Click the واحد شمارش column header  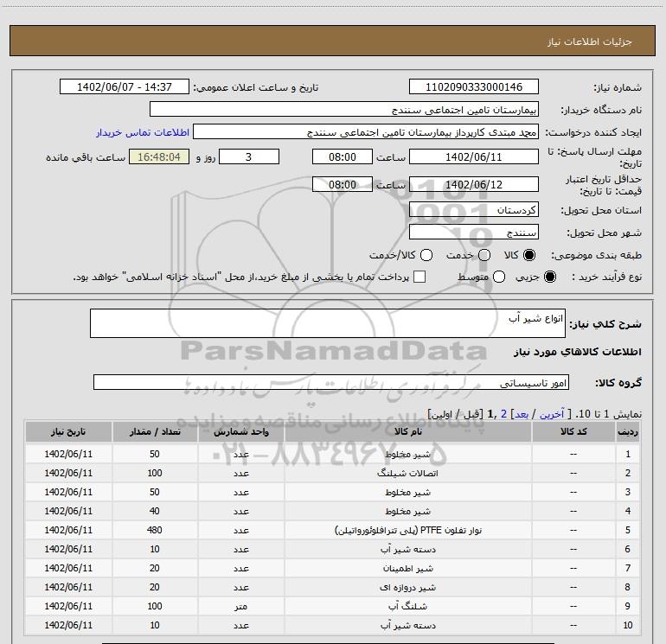coord(240,431)
